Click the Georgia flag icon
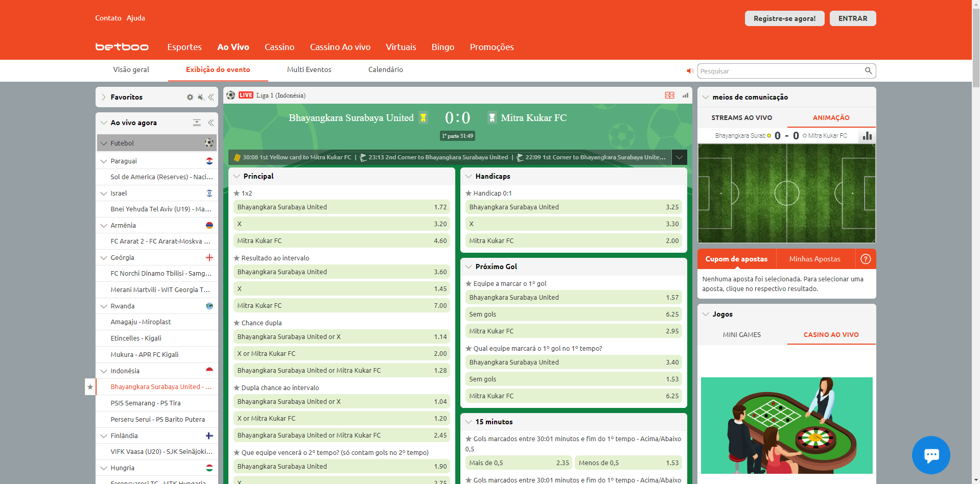 tap(209, 257)
